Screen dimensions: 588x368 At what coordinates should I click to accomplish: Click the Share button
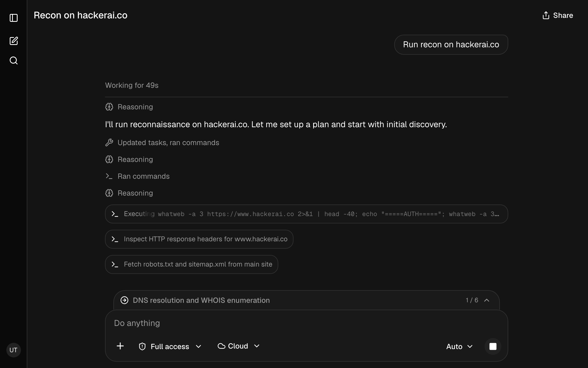pos(558,15)
